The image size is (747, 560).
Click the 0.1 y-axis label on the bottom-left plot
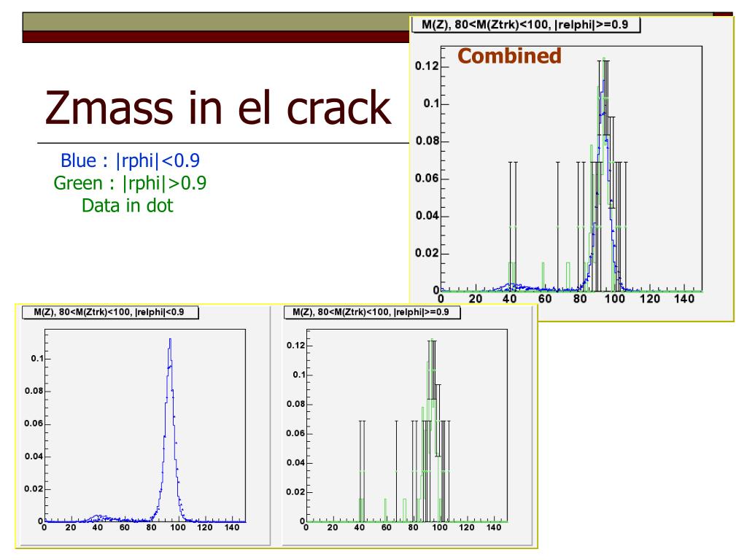(37, 358)
